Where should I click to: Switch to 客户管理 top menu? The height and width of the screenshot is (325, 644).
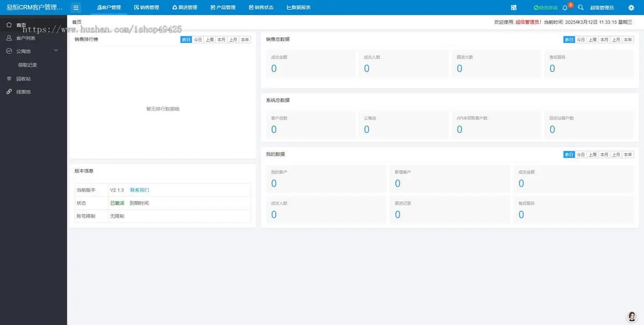point(109,8)
